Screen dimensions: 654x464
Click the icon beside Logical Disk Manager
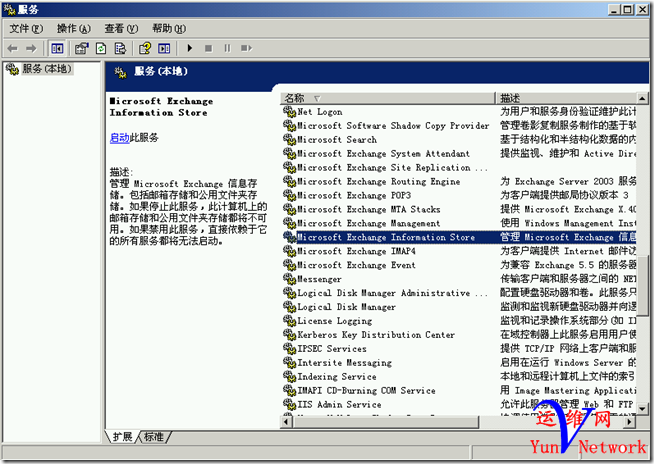click(x=289, y=307)
